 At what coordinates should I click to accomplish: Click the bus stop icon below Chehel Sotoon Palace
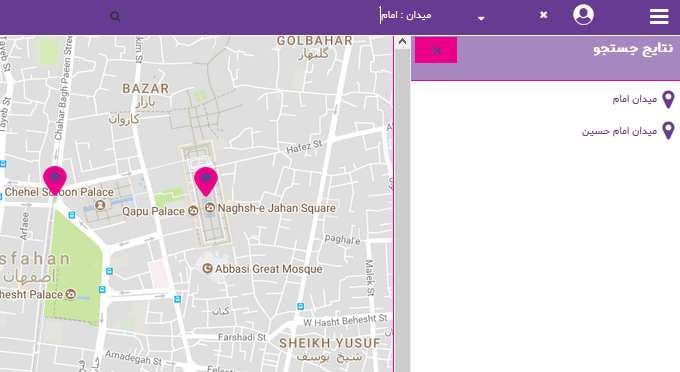pyautogui.click(x=72, y=215)
